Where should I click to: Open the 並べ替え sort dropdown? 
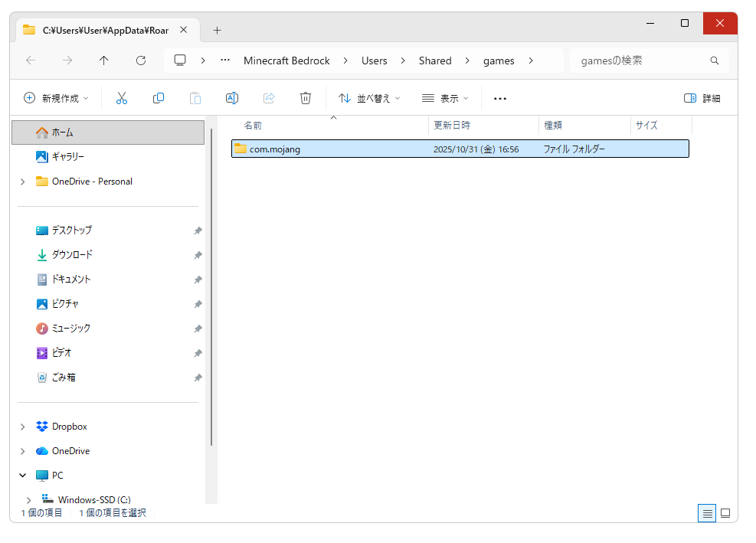[369, 98]
